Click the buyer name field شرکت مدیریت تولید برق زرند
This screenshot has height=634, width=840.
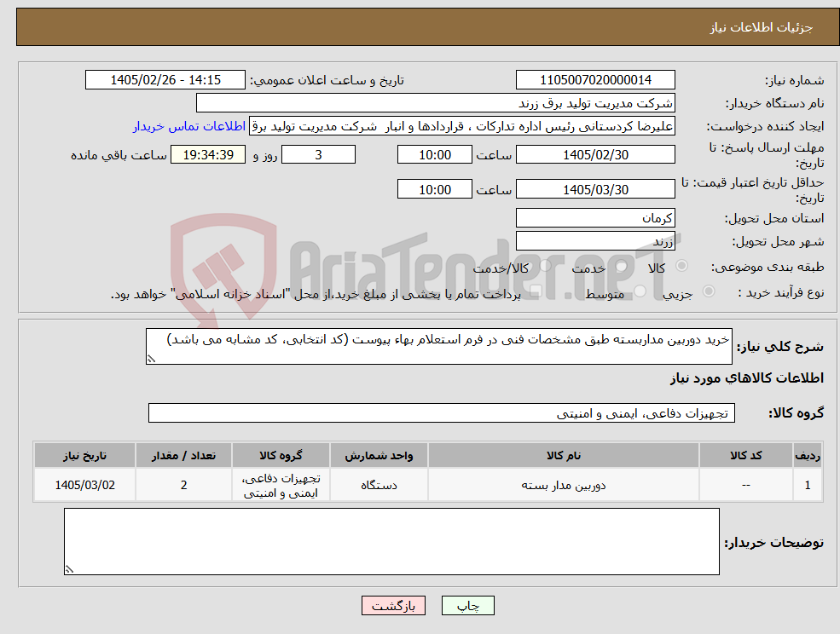pos(436,103)
